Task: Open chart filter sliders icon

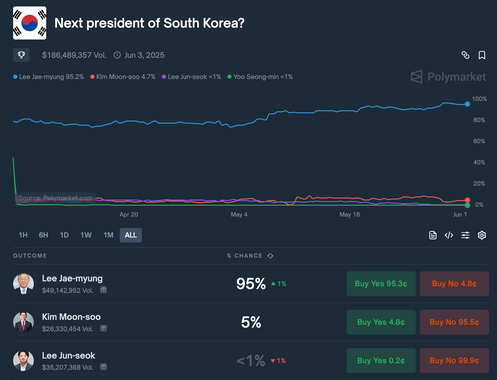Action: (465, 235)
